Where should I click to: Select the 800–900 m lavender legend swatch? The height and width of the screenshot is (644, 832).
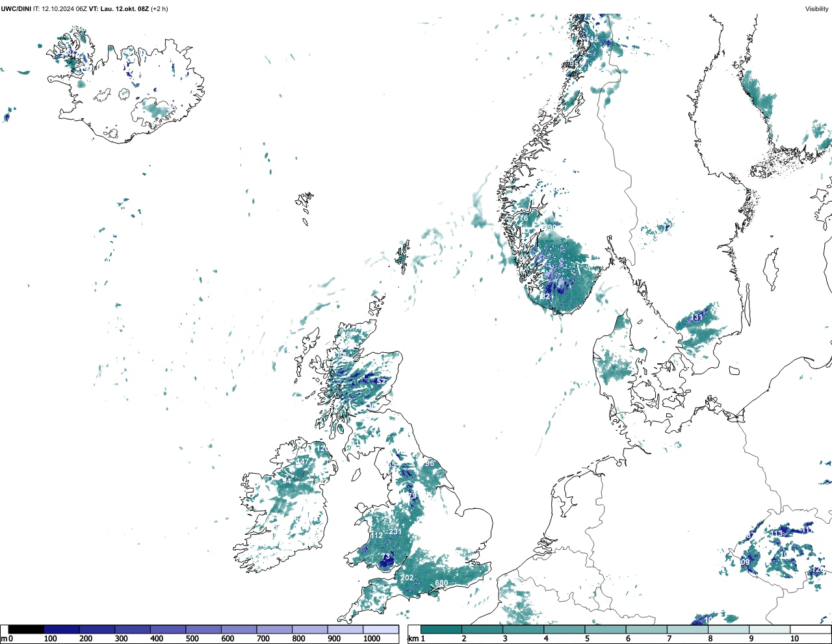click(310, 629)
